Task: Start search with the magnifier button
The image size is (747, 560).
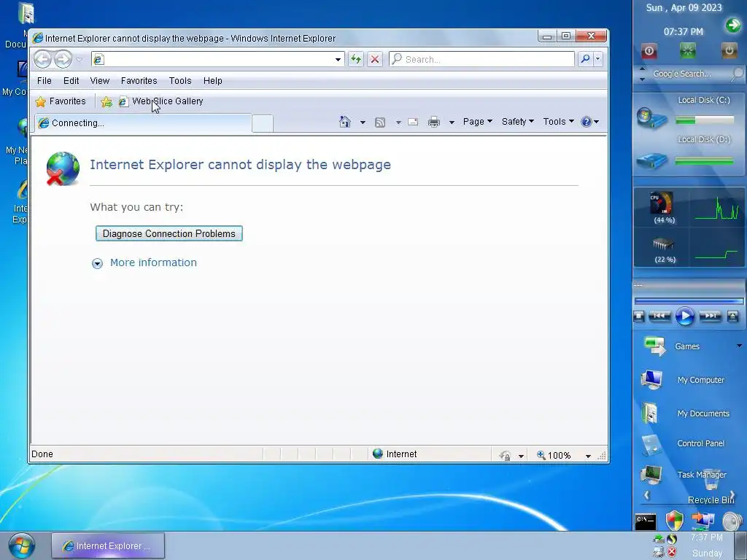Action: point(585,59)
